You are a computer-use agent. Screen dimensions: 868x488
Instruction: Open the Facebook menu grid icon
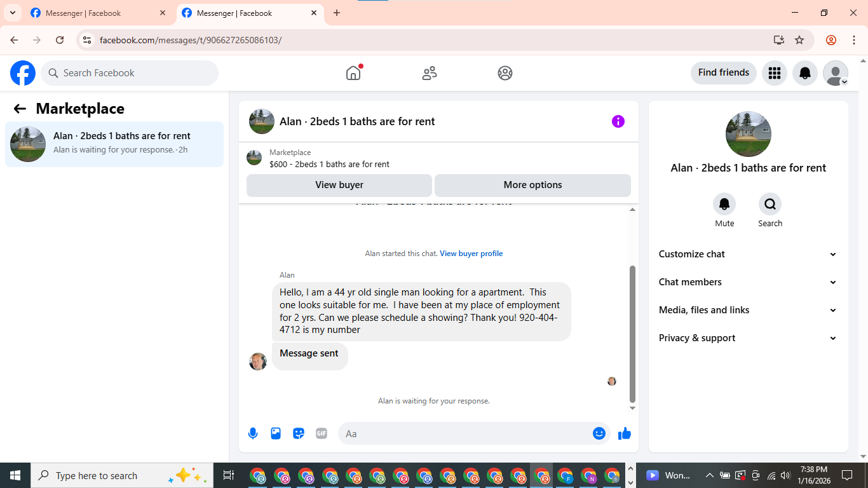click(x=774, y=73)
